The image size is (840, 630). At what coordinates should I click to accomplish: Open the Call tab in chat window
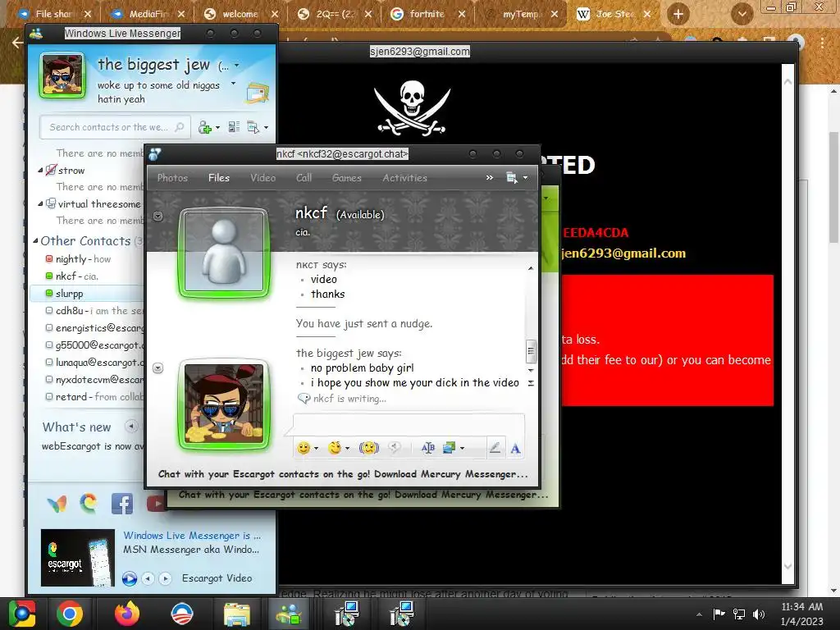pyautogui.click(x=304, y=178)
